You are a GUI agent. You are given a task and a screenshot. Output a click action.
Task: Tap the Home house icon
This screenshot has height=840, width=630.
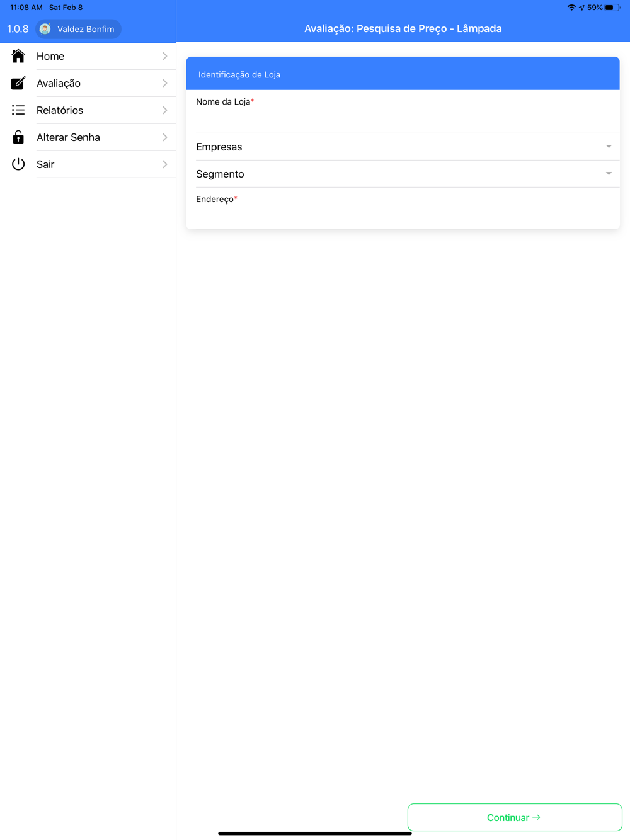click(x=18, y=56)
